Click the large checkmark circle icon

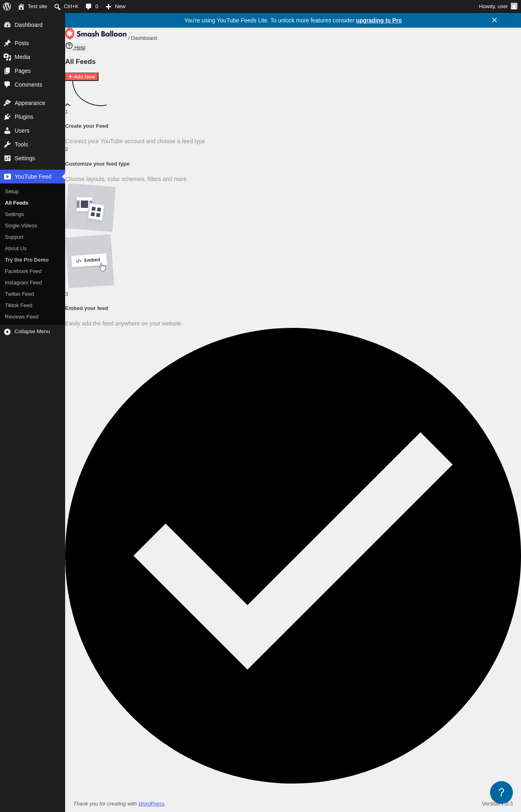[293, 556]
